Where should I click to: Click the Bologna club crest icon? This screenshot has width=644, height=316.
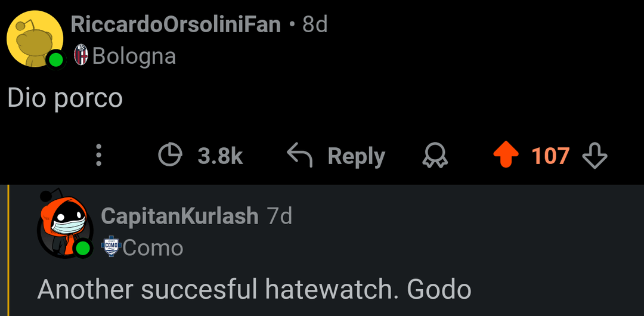(x=80, y=55)
